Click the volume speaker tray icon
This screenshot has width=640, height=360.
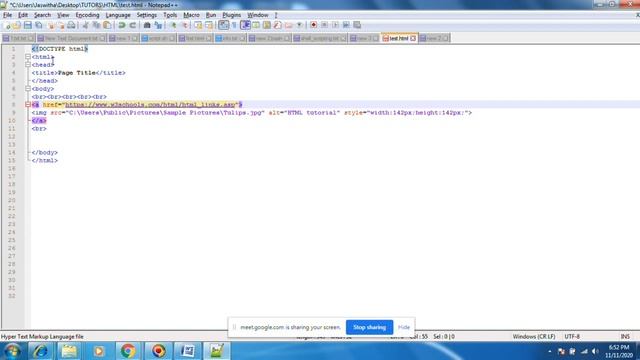[x=595, y=351]
